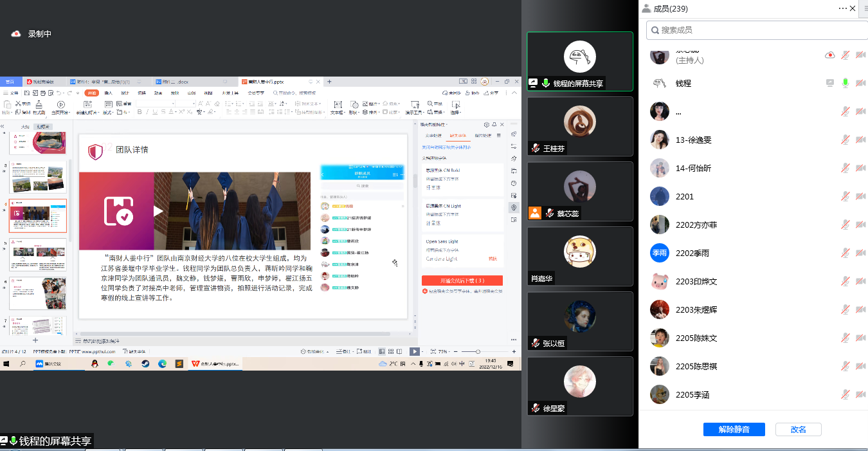Click the muted mic icon on 王桂芬's tile
This screenshot has height=451, width=868.
535,148
